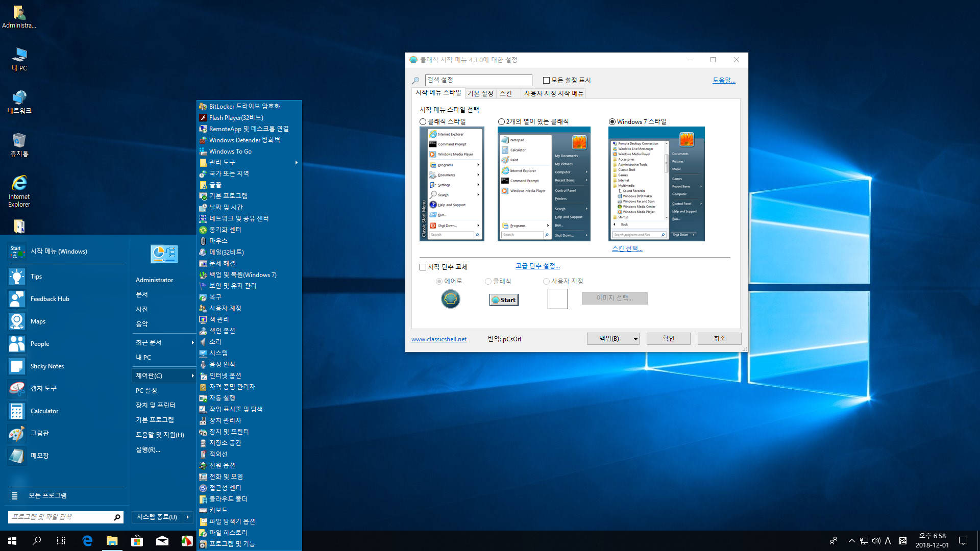Open the 마우스 mouse settings icon
Screen dimensions: 980x551
(x=203, y=241)
